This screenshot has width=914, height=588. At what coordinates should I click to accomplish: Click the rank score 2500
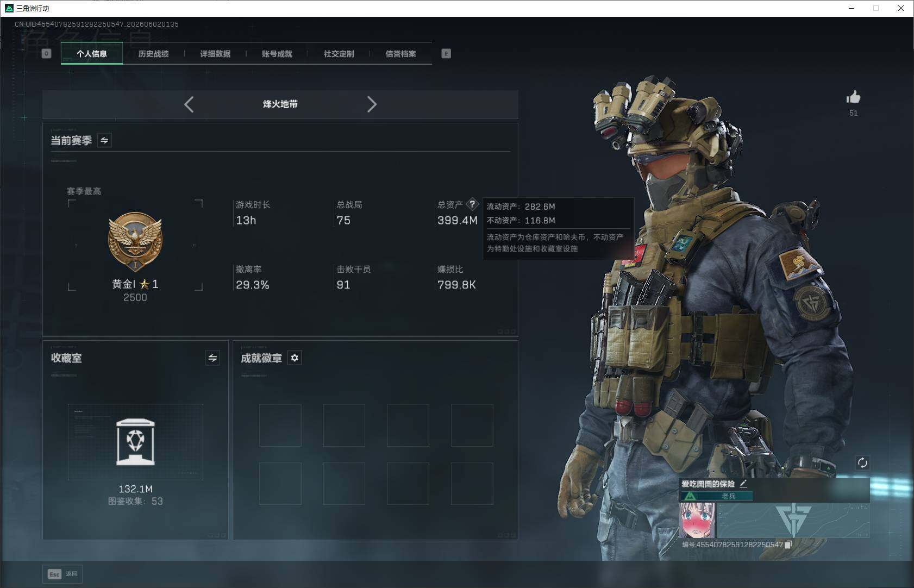click(135, 297)
